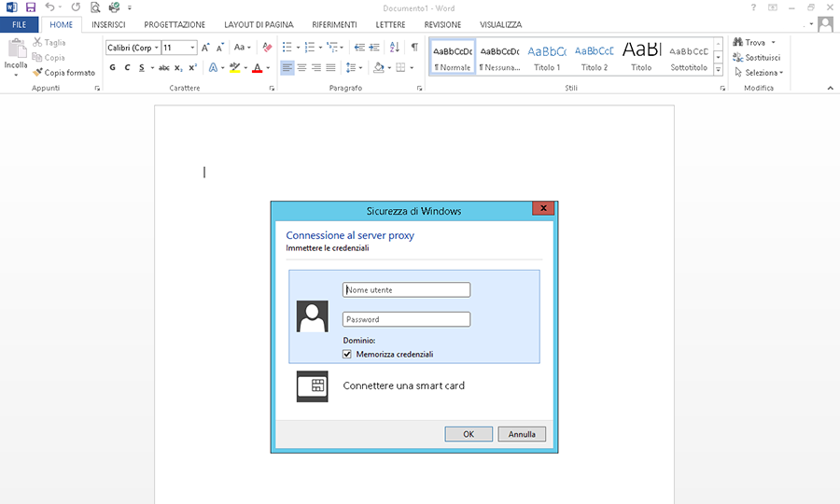Screen dimensions: 840x504
Task: Apply subscript formatting
Action: (178, 67)
